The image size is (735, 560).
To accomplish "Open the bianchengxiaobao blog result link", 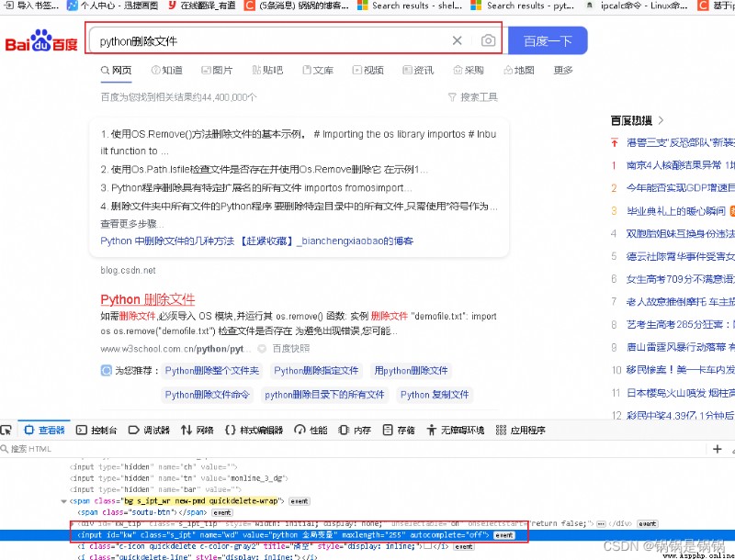I will point(257,241).
